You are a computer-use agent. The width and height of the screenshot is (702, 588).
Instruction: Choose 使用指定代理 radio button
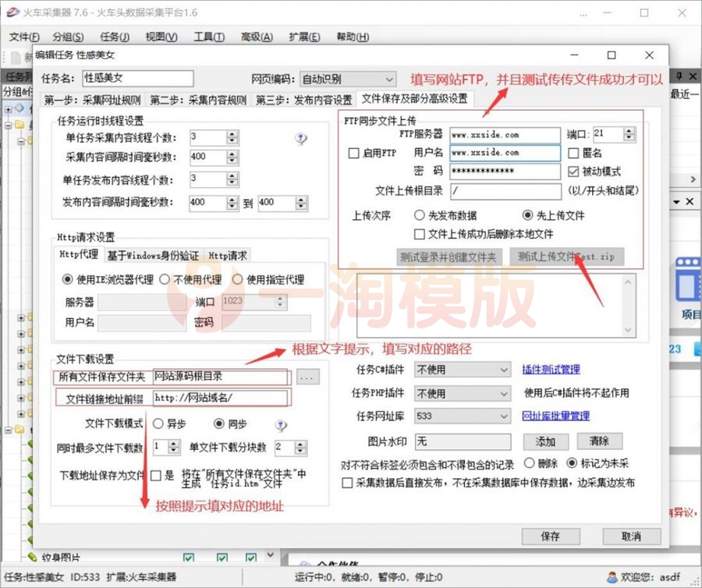pos(237,280)
